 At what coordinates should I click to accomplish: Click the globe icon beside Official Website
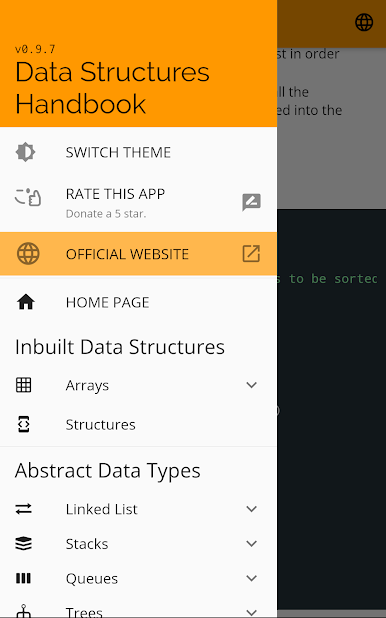[28, 253]
